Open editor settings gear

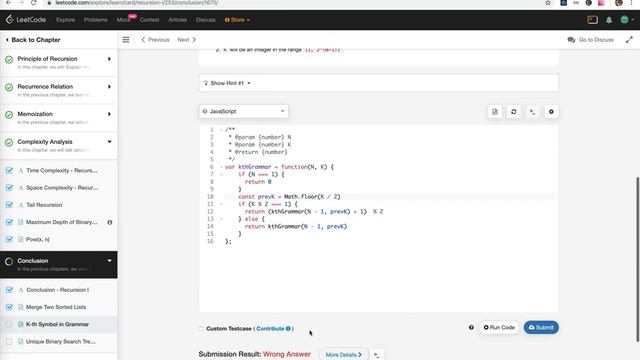551,111
